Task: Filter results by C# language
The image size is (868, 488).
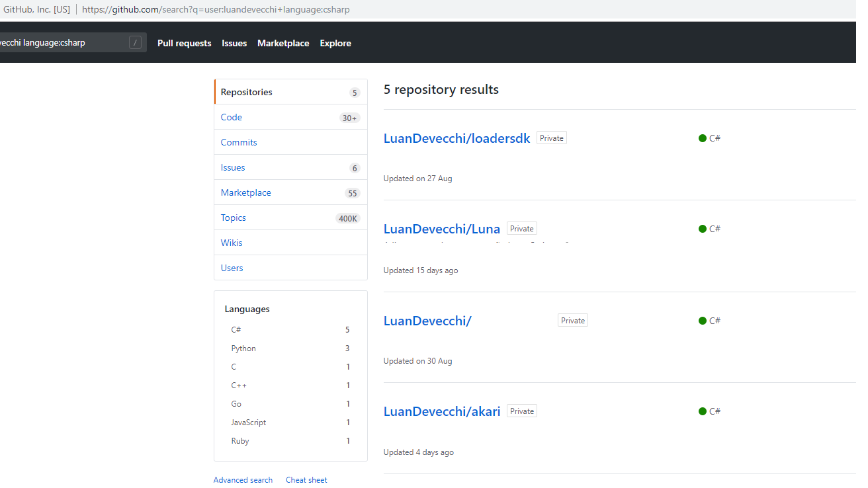Action: pyautogui.click(x=290, y=329)
